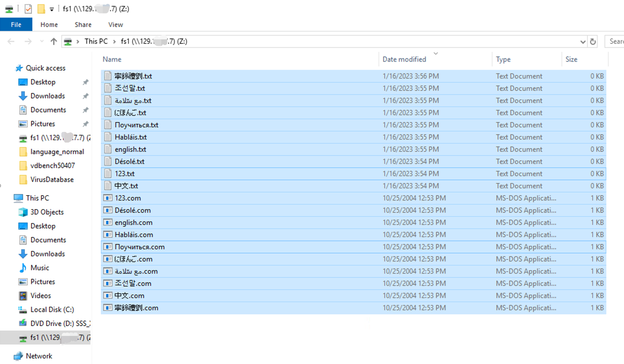
Task: Click Desktop pin icon in Quick access
Action: coord(86,82)
